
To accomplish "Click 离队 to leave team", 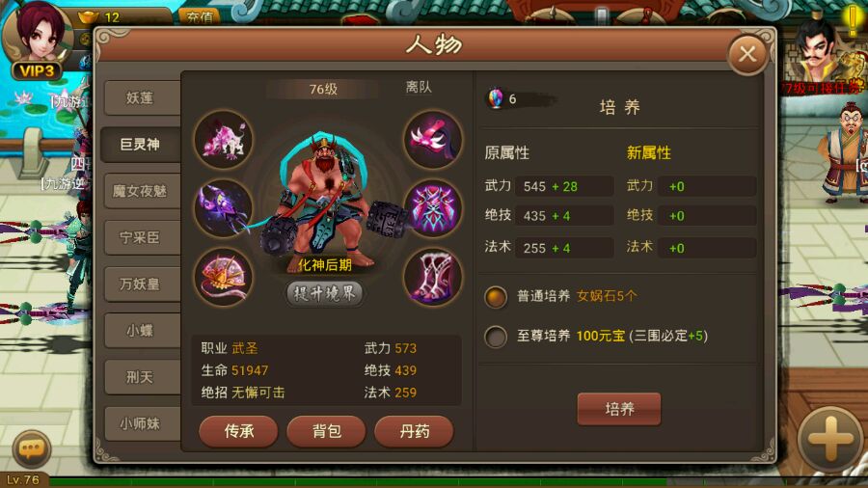I will (419, 88).
